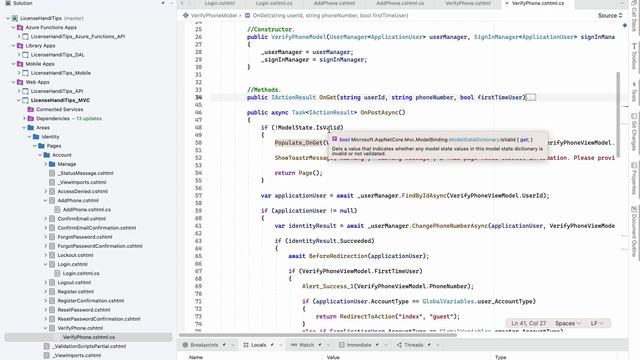Click the _StatusMessage.cshtml file icon
Screen dimensions: 640x360
tap(52, 173)
